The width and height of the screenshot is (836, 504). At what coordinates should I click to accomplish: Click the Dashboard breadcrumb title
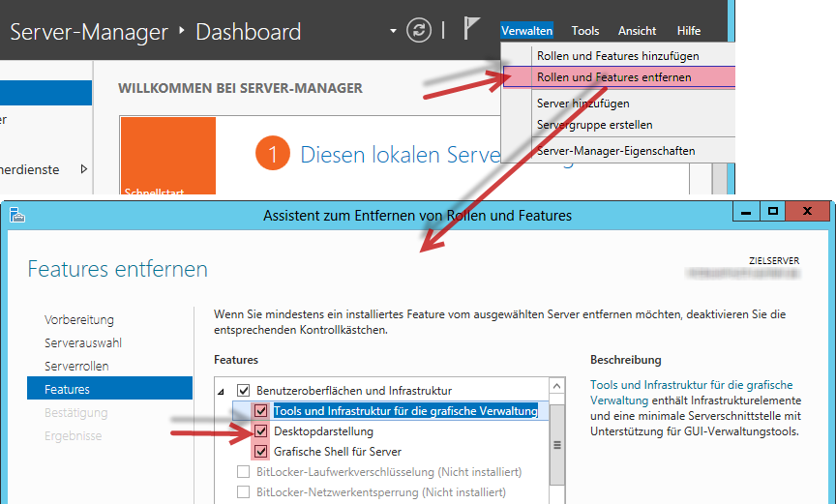(248, 32)
